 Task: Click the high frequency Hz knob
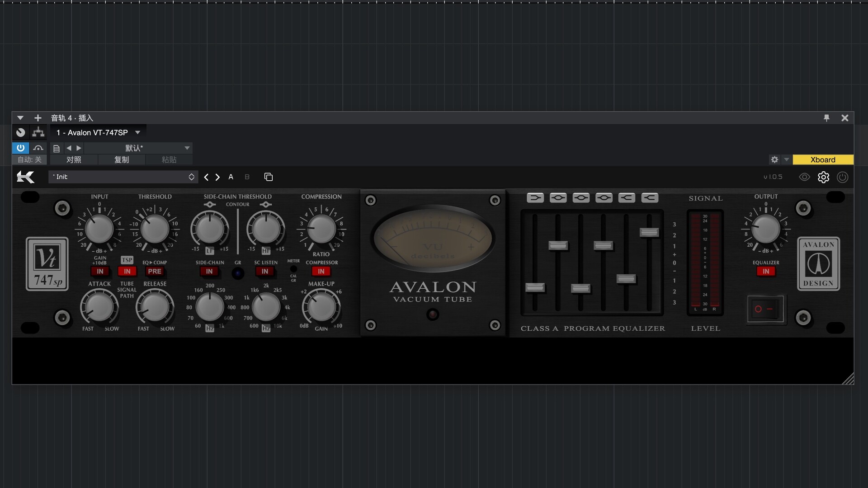click(266, 307)
